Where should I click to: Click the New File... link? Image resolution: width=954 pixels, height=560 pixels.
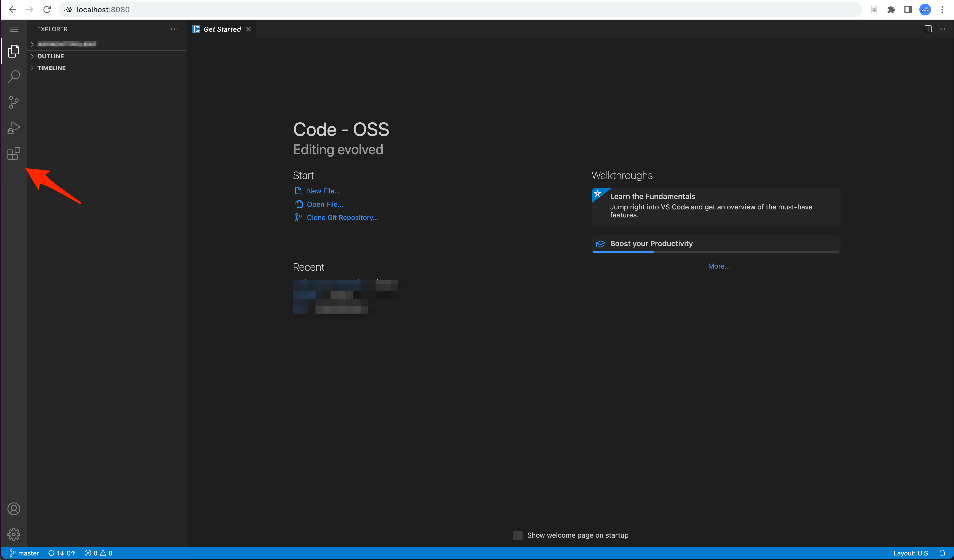323,191
